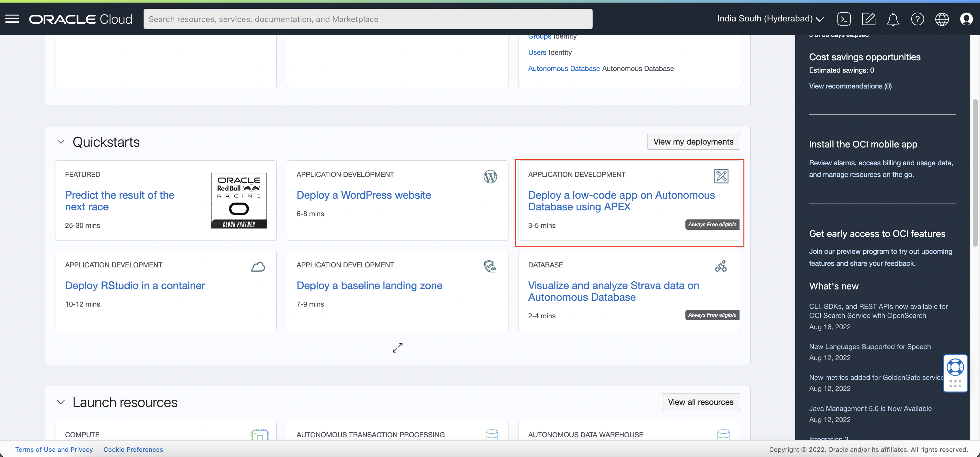Click View my deployments button

(693, 142)
